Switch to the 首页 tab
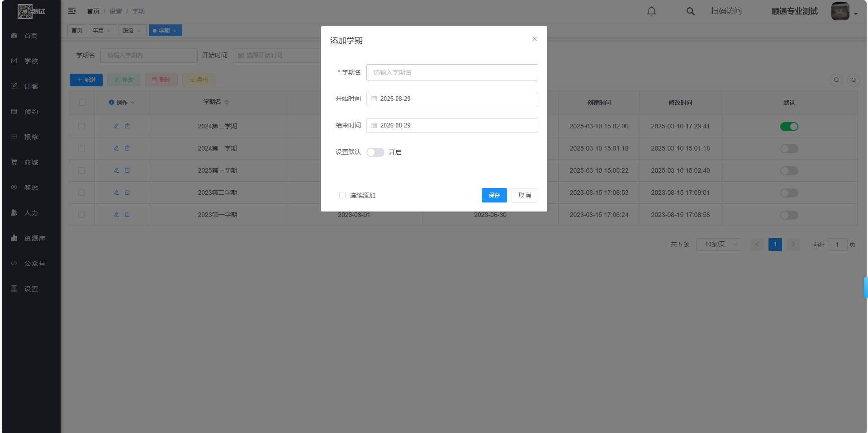Viewport: 868px width, 433px height. [77, 30]
